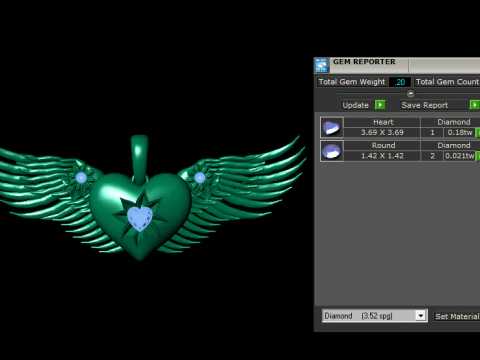Click the right round gem on the wing
The height and width of the screenshot is (360, 480).
pos(200,178)
